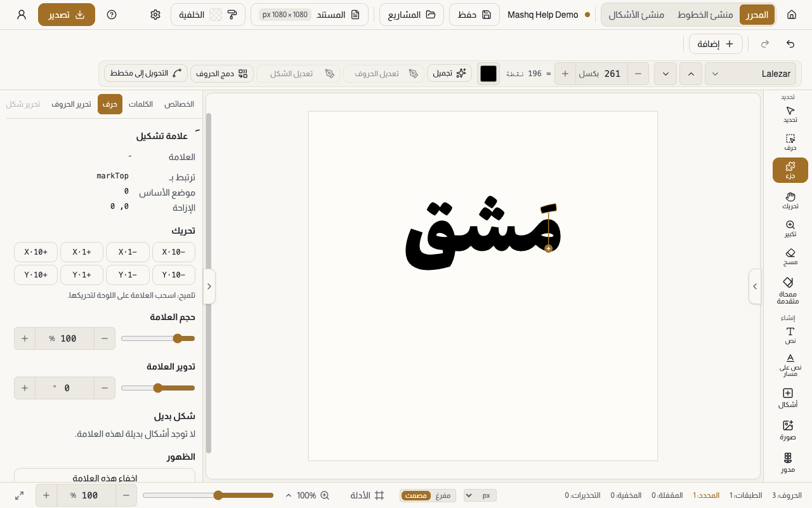812x508 pixels.
Task: Click the redo arrow
Action: 765,44
